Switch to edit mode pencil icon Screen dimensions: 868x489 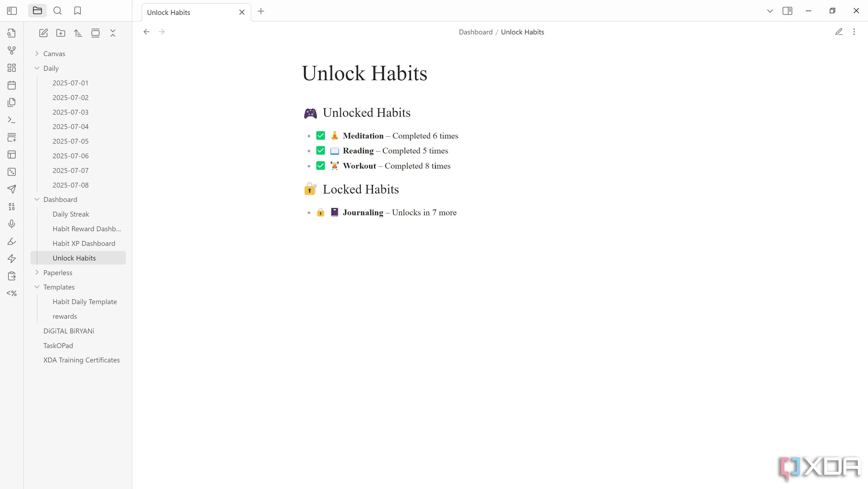point(839,32)
